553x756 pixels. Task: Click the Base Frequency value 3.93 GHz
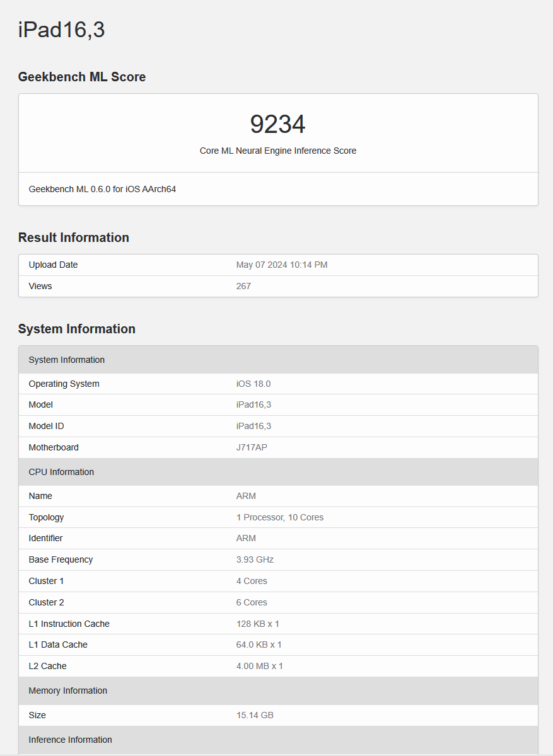coord(255,559)
